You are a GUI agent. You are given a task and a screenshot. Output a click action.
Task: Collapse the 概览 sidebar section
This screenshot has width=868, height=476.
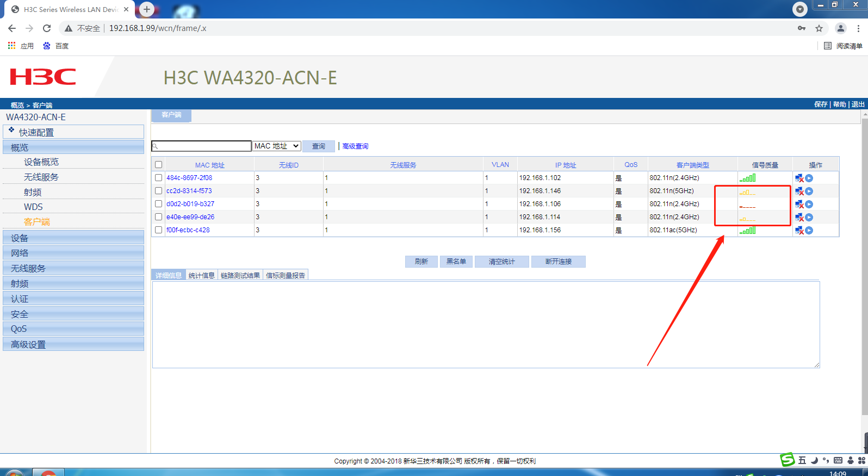pyautogui.click(x=73, y=147)
